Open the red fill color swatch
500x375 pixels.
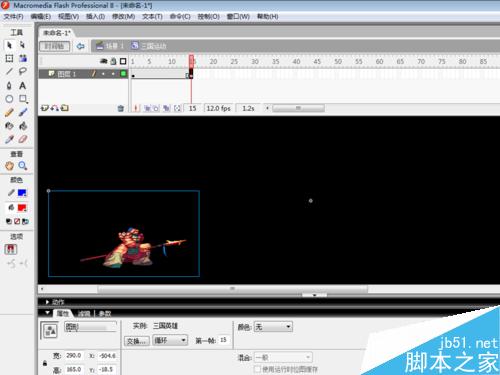coord(22,208)
